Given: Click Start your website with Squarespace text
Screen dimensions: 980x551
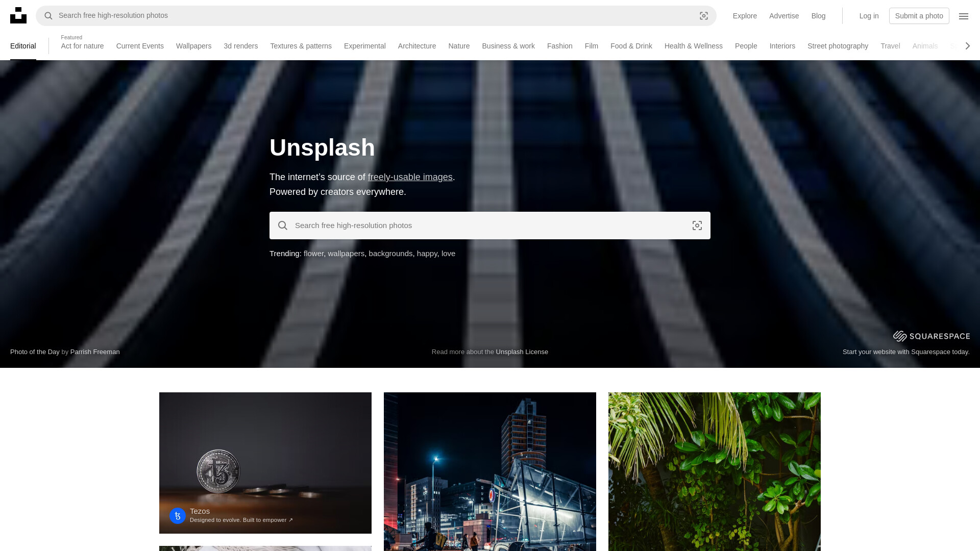Looking at the screenshot, I should coord(906,352).
